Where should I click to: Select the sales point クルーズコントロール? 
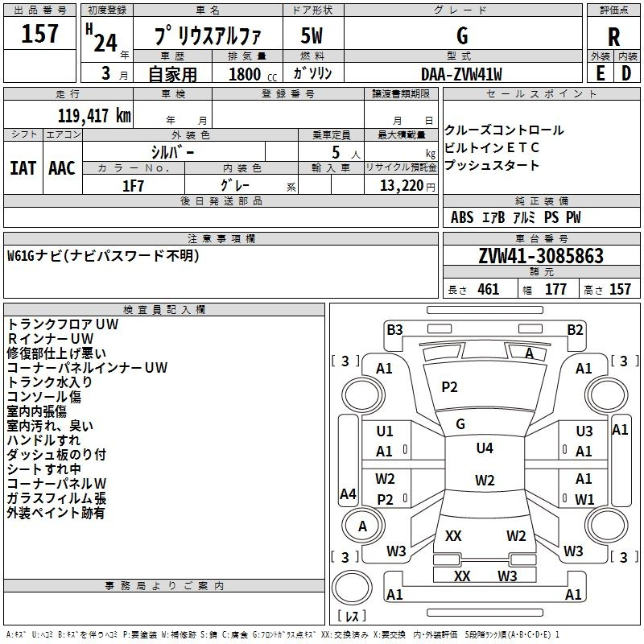(504, 130)
